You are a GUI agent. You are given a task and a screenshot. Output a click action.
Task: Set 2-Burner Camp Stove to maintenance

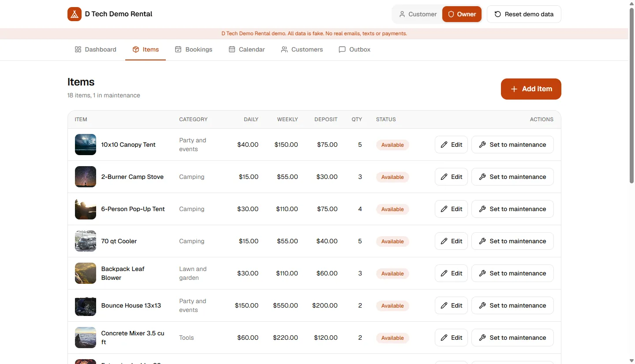[512, 177]
